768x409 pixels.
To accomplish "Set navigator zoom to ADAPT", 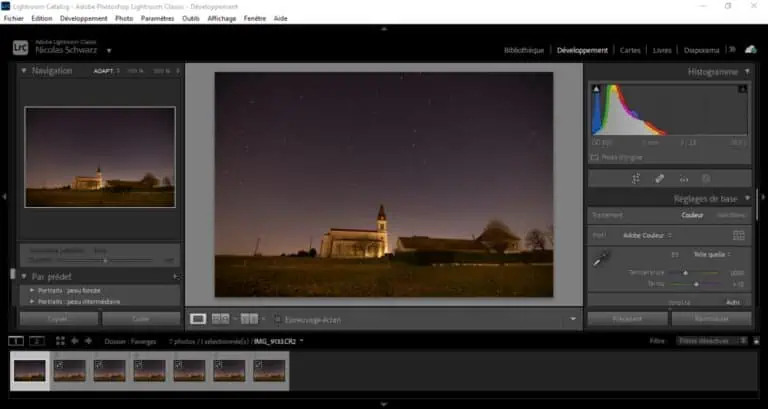I will [103, 71].
